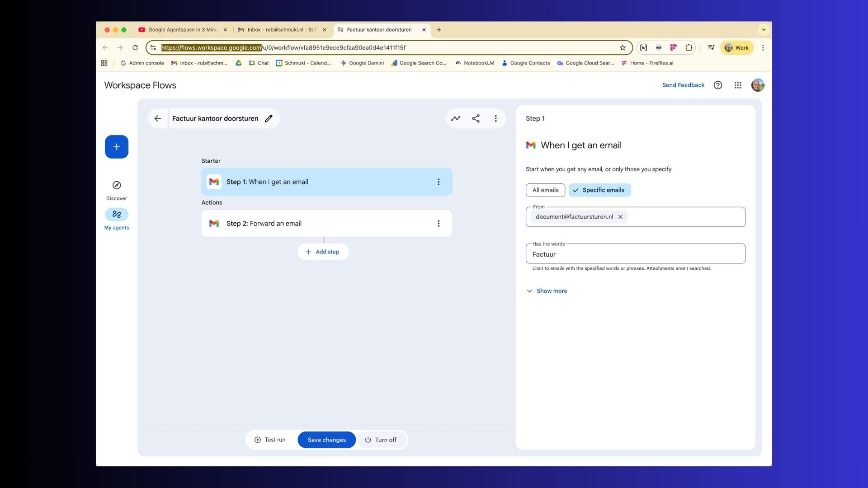Open Discover compass in sidebar
The image size is (868, 488).
(117, 186)
